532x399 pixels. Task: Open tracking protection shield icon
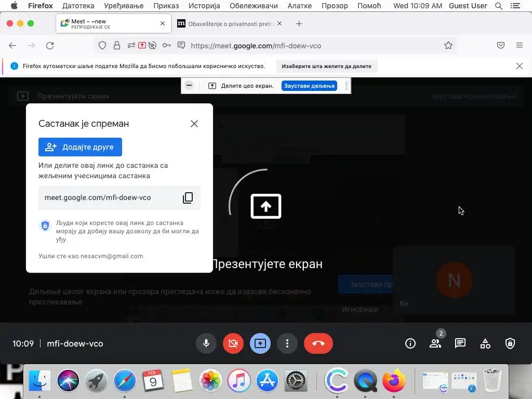pos(102,46)
